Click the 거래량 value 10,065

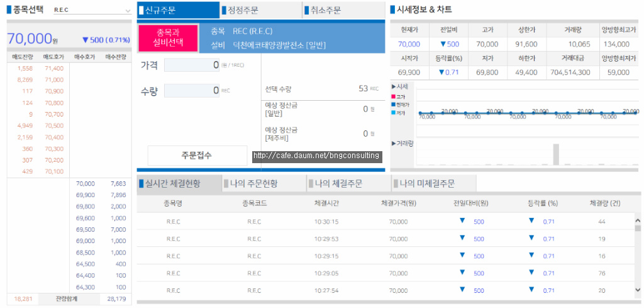[579, 45]
